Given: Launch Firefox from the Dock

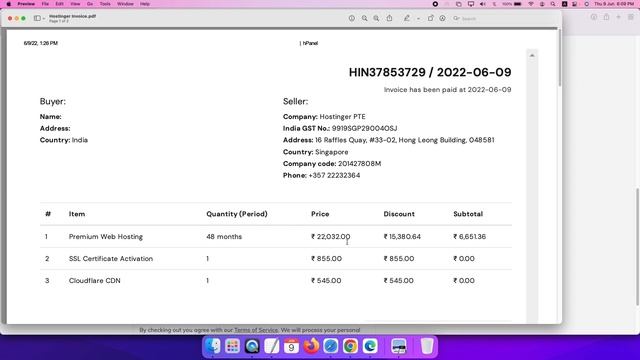Looking at the screenshot, I should pos(311,346).
